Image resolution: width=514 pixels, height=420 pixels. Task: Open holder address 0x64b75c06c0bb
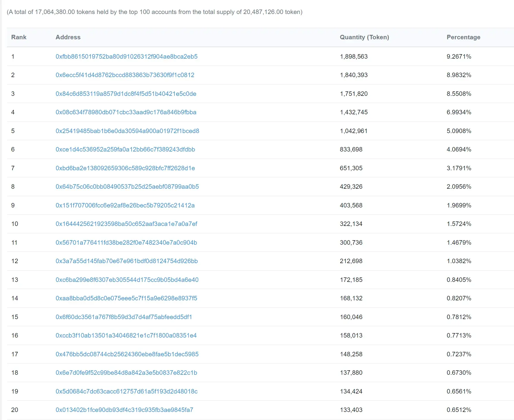click(x=127, y=187)
